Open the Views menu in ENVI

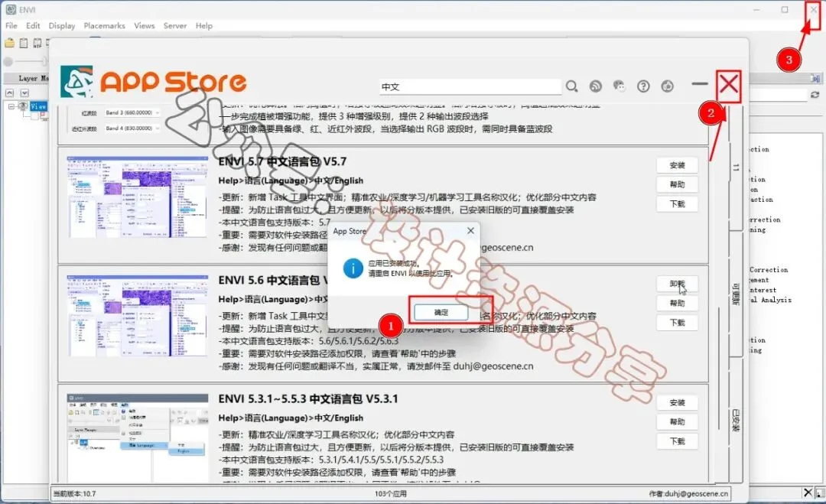pos(145,25)
